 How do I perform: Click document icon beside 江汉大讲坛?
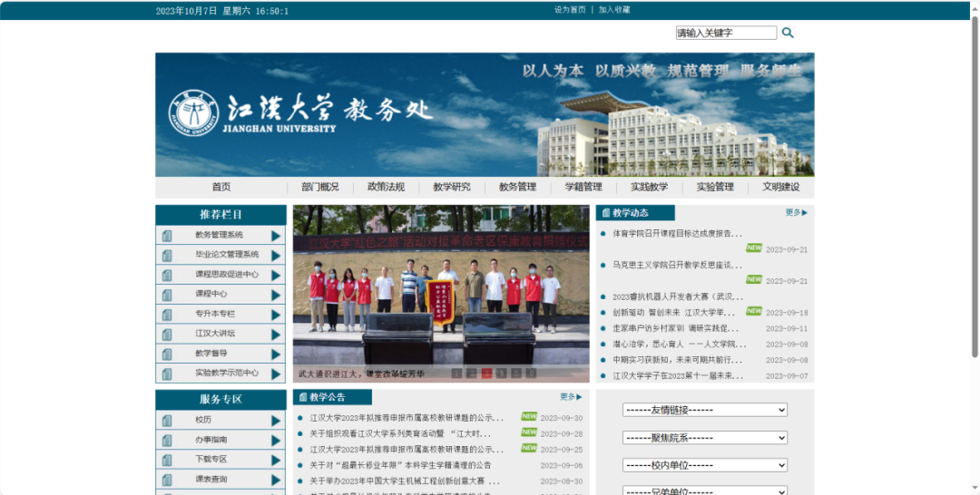point(167,334)
